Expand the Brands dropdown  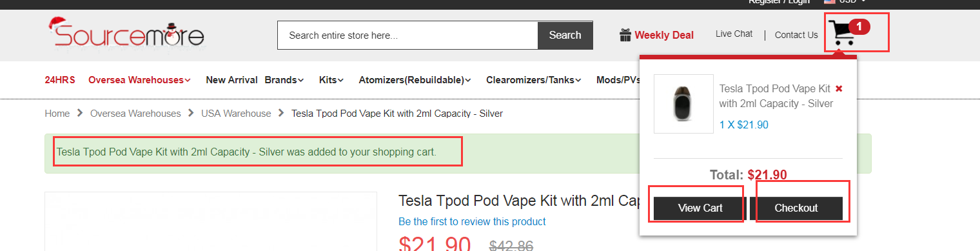(x=284, y=80)
